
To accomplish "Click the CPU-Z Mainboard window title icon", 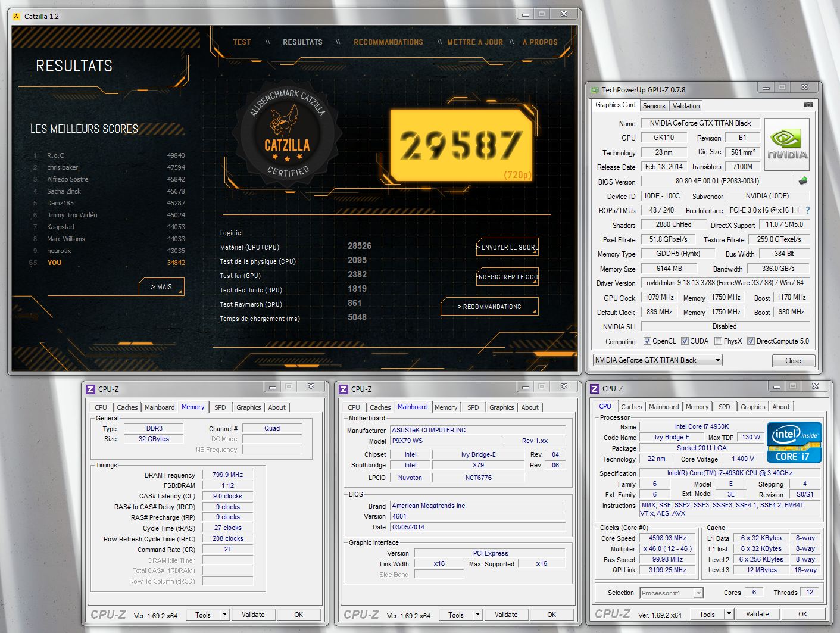I will pyautogui.click(x=344, y=389).
